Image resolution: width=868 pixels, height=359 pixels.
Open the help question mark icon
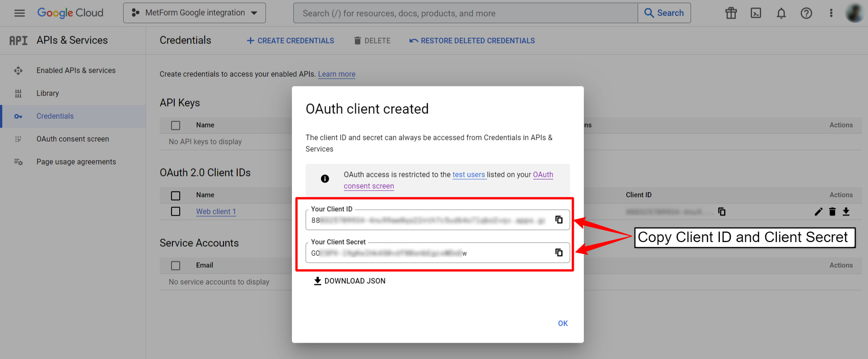[x=806, y=13]
